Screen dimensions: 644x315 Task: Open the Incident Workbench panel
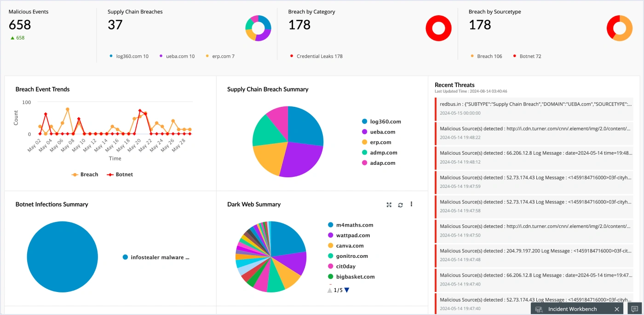click(573, 309)
